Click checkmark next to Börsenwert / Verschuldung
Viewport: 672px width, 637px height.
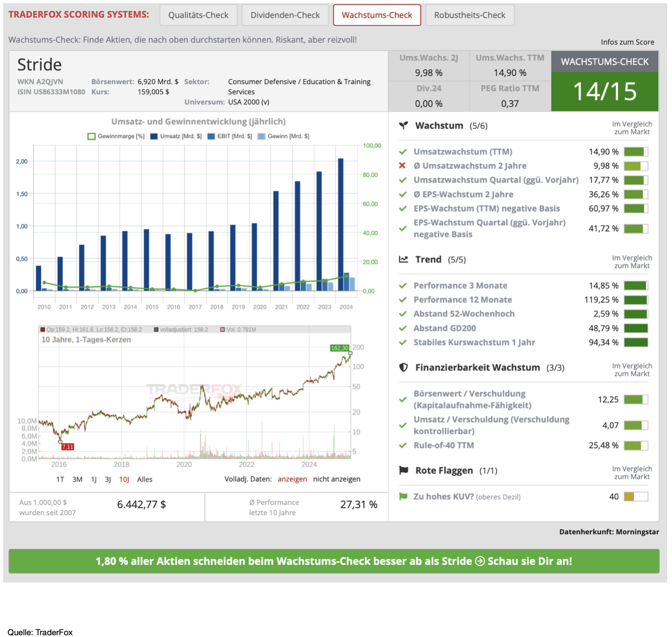pyautogui.click(x=403, y=400)
